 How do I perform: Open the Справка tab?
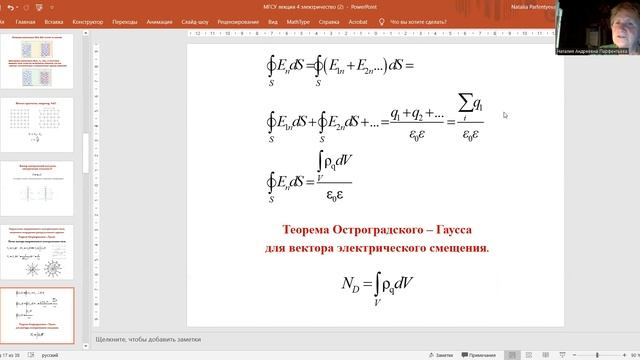329,22
